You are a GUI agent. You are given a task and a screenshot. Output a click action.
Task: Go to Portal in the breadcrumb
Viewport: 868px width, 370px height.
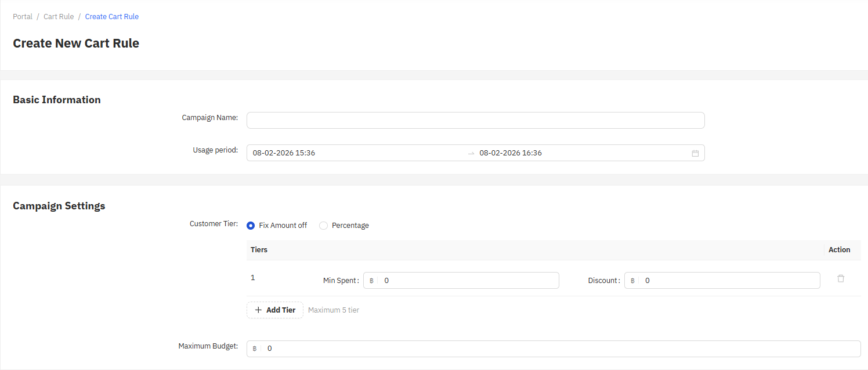tap(23, 17)
